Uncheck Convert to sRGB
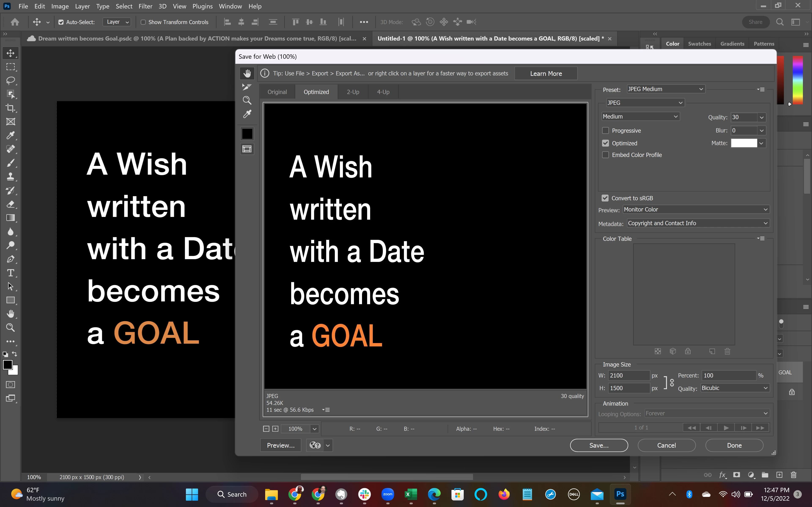Viewport: 812px width, 507px height. tap(605, 198)
